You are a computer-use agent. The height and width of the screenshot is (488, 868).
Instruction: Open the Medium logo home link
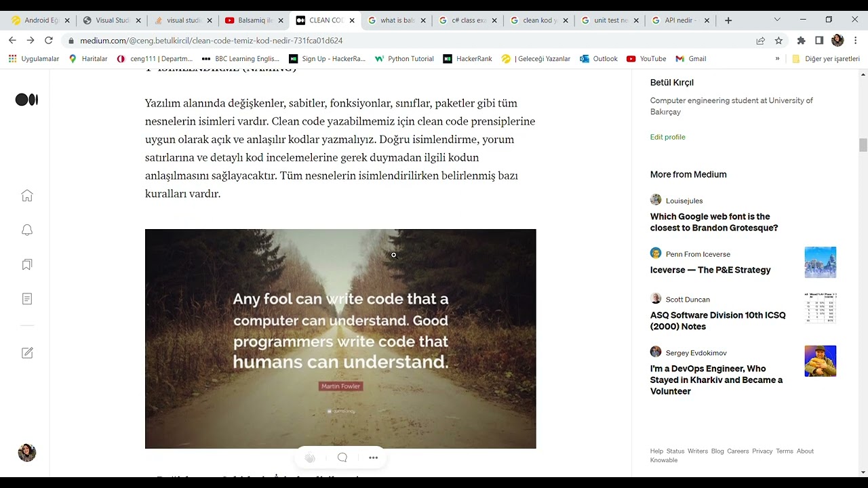pos(26,100)
